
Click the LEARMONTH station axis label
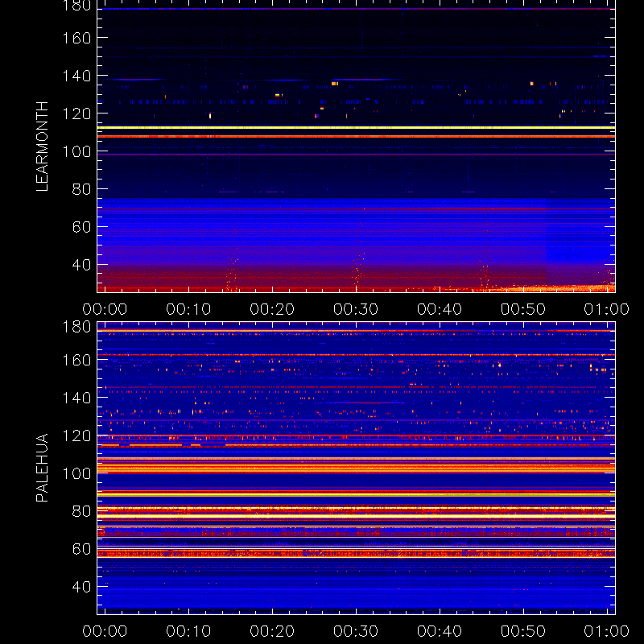[42, 147]
